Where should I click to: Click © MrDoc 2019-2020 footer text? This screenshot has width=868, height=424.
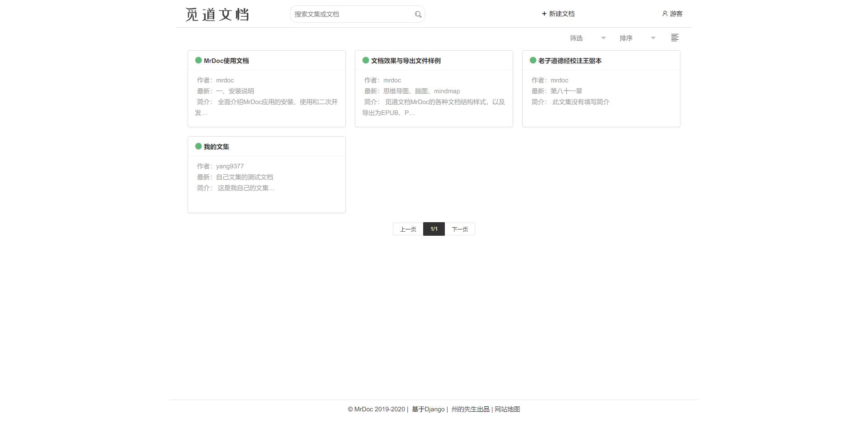pyautogui.click(x=376, y=409)
